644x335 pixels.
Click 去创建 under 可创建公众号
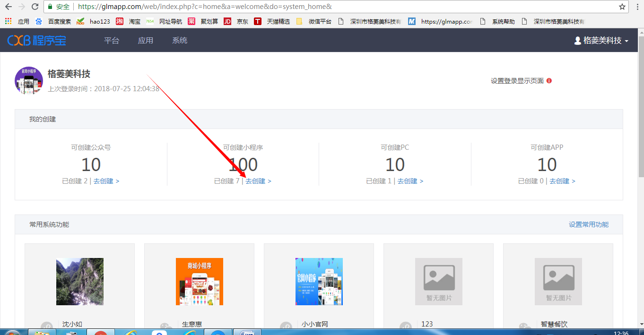pyautogui.click(x=106, y=181)
